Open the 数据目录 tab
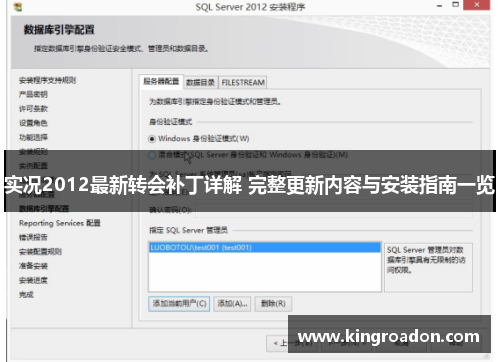Image resolution: width=500 pixels, height=362 pixels. pos(200,82)
